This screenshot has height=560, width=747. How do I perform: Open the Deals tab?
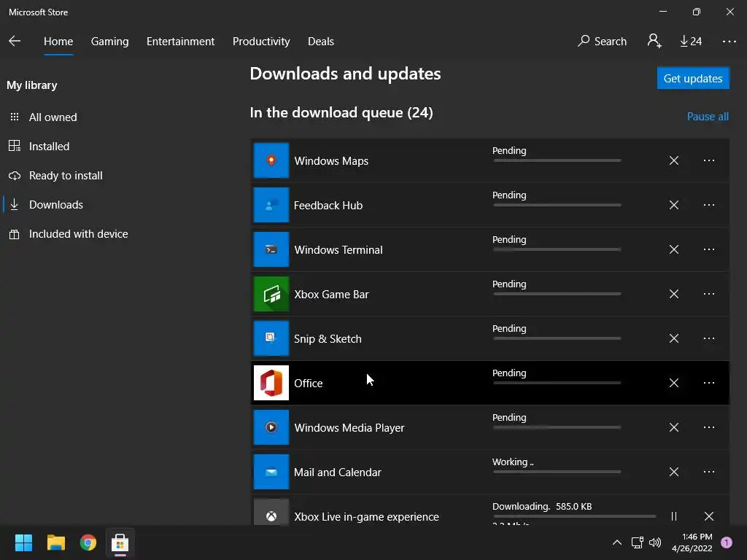click(321, 42)
